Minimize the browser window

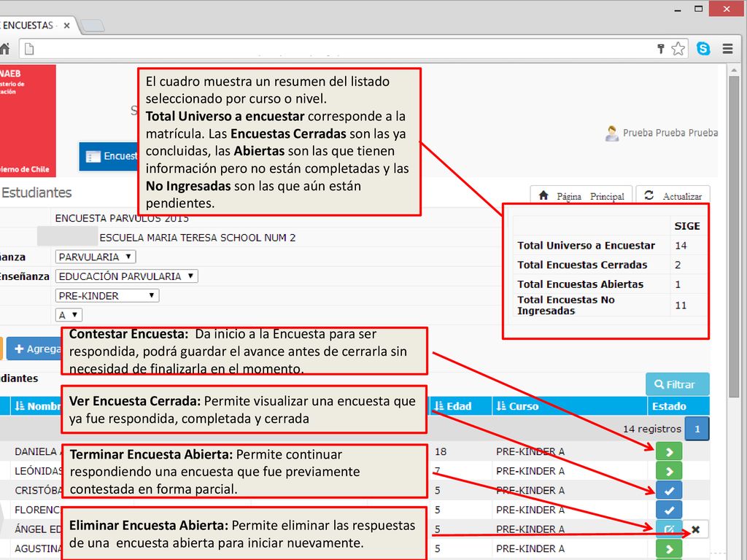(x=678, y=9)
